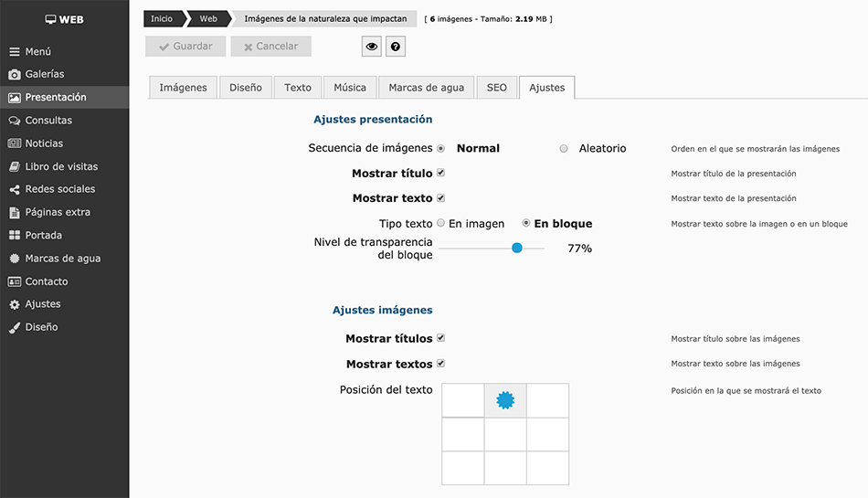Click the Cancelar button

click(x=270, y=47)
